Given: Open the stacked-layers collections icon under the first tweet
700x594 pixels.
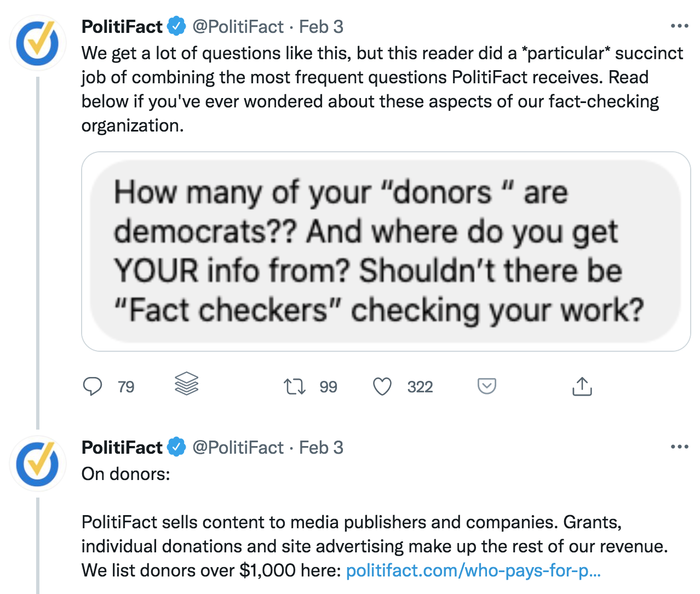Looking at the screenshot, I should coord(186,384).
